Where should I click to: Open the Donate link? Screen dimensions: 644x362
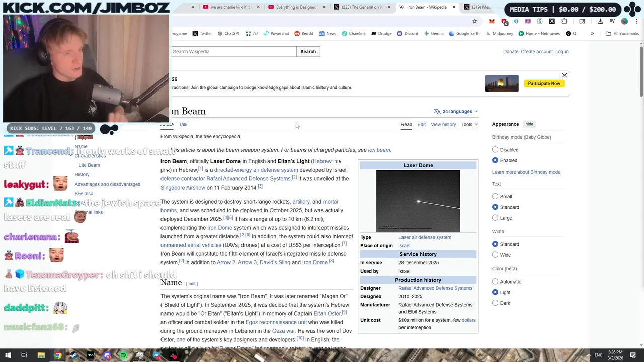(x=511, y=52)
